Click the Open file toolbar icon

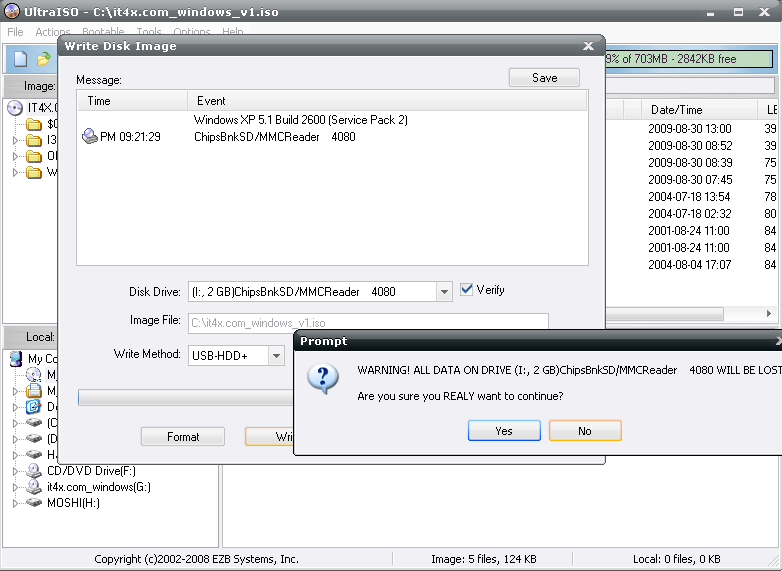44,59
